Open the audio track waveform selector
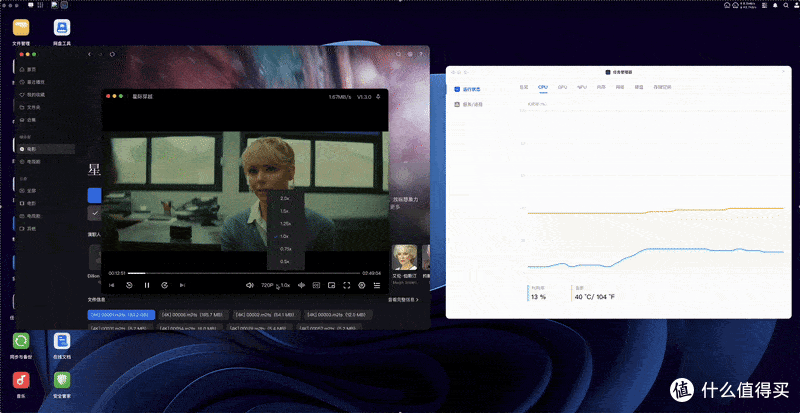 [x=302, y=285]
